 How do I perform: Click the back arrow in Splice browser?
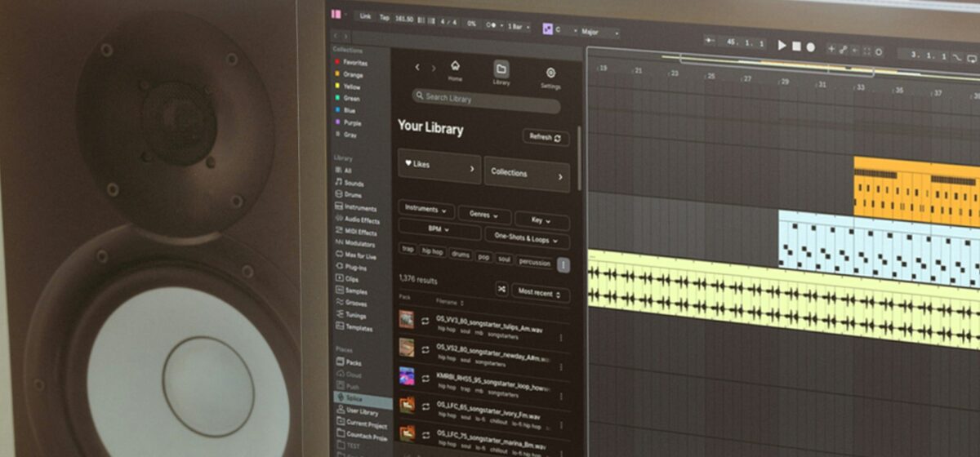point(417,67)
